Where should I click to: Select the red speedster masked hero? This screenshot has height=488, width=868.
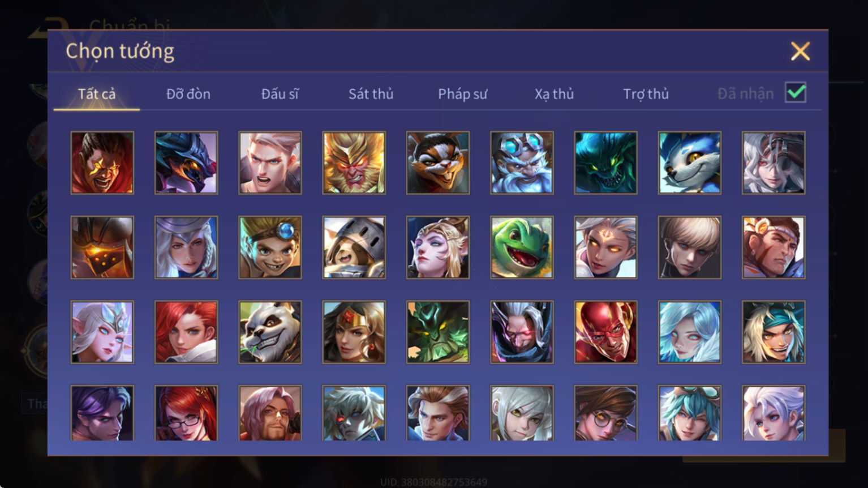(x=605, y=332)
